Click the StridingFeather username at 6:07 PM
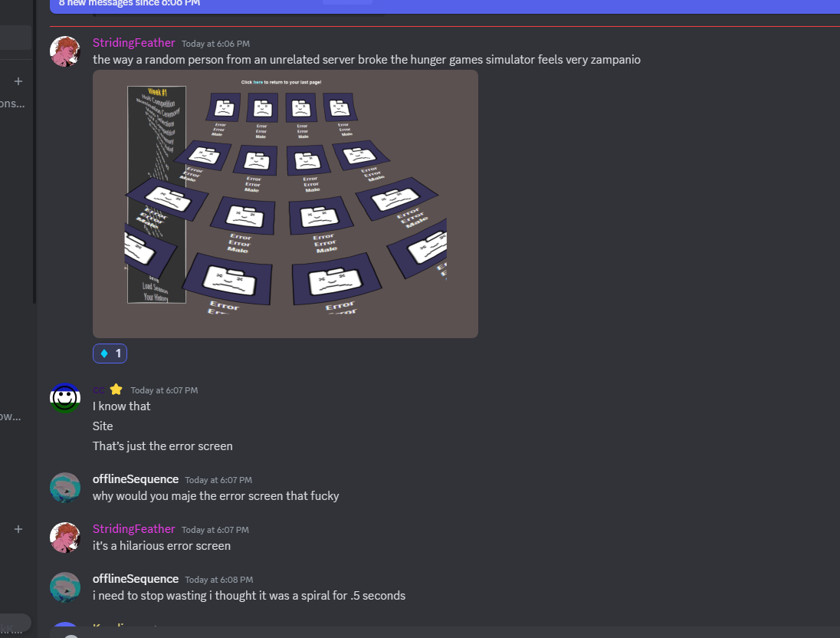The width and height of the screenshot is (840, 638). point(134,529)
